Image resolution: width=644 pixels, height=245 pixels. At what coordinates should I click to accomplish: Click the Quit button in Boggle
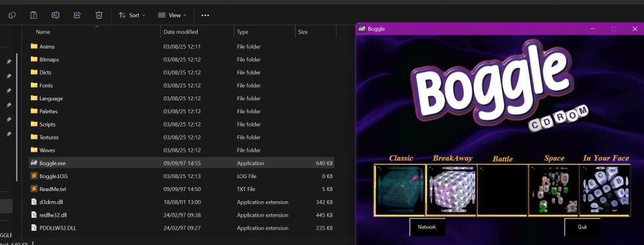pos(582,227)
